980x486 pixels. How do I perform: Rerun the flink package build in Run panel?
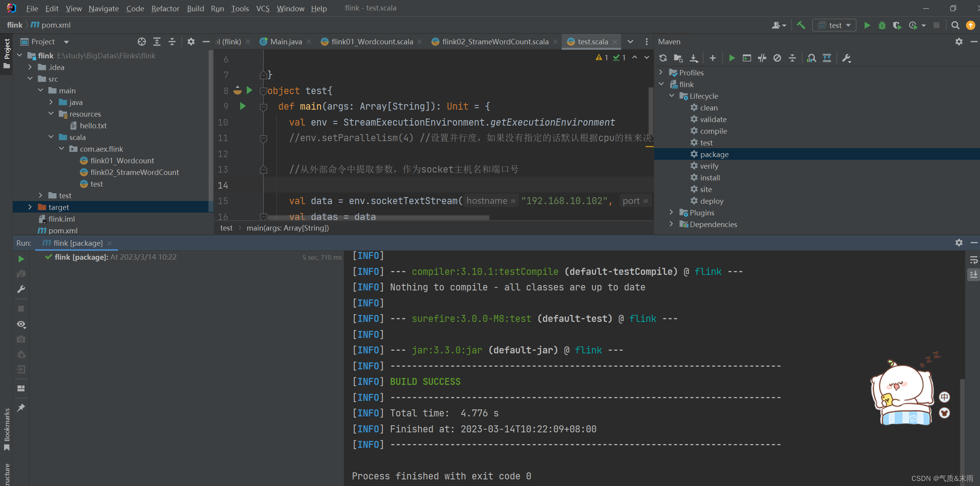(x=21, y=259)
